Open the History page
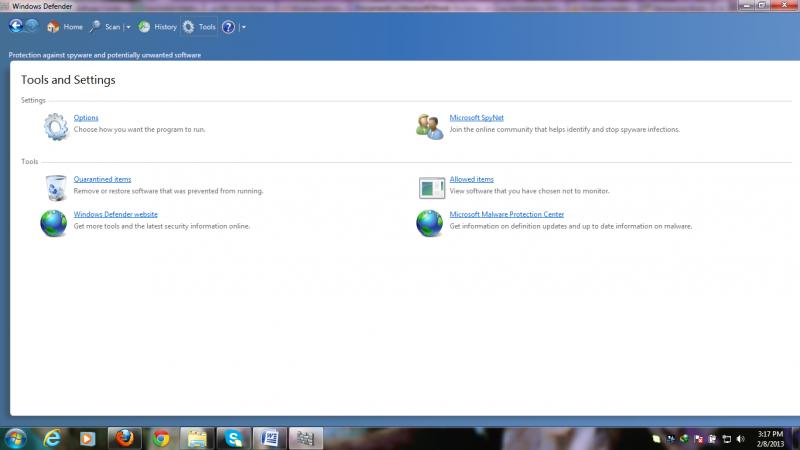Viewport: 800px width, 450px height. click(x=158, y=27)
